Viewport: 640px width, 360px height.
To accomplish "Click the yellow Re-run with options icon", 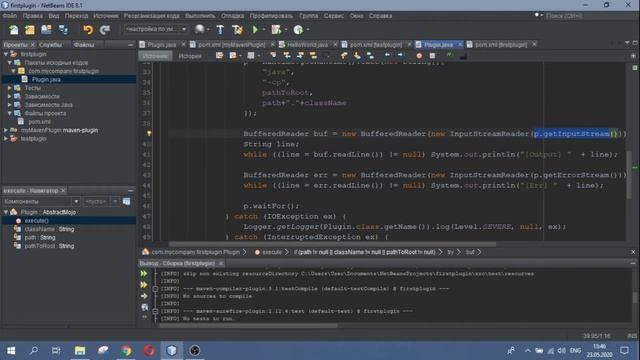I will [144, 285].
